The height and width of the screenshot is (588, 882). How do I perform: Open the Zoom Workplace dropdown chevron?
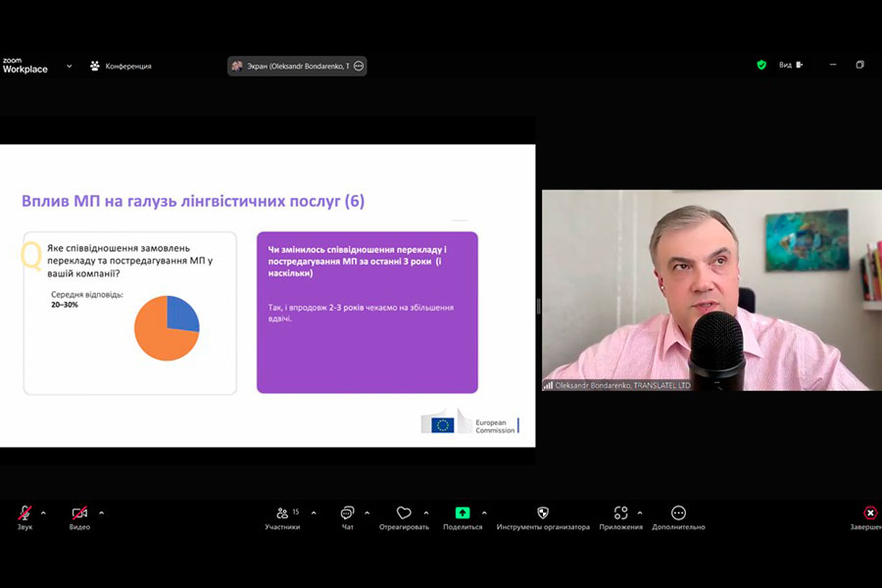(70, 66)
